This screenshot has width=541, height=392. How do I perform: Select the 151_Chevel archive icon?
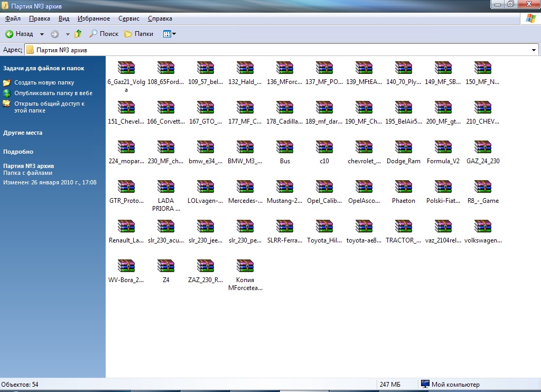click(x=126, y=107)
